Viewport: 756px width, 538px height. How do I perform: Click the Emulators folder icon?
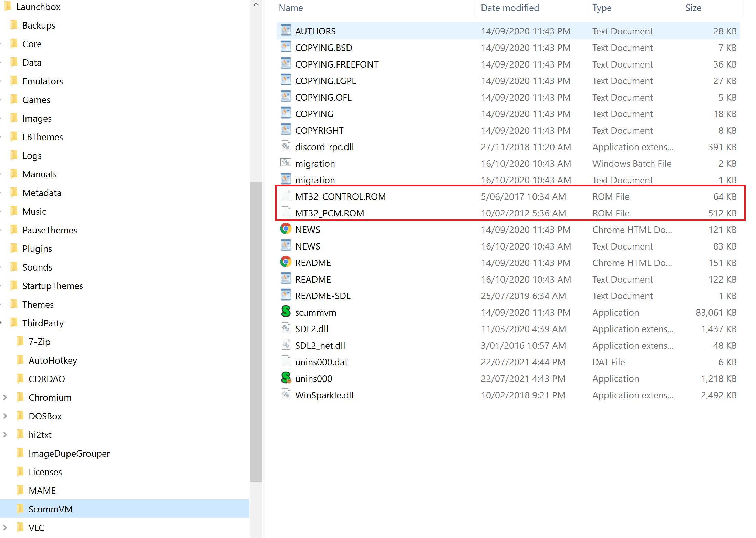(x=14, y=81)
